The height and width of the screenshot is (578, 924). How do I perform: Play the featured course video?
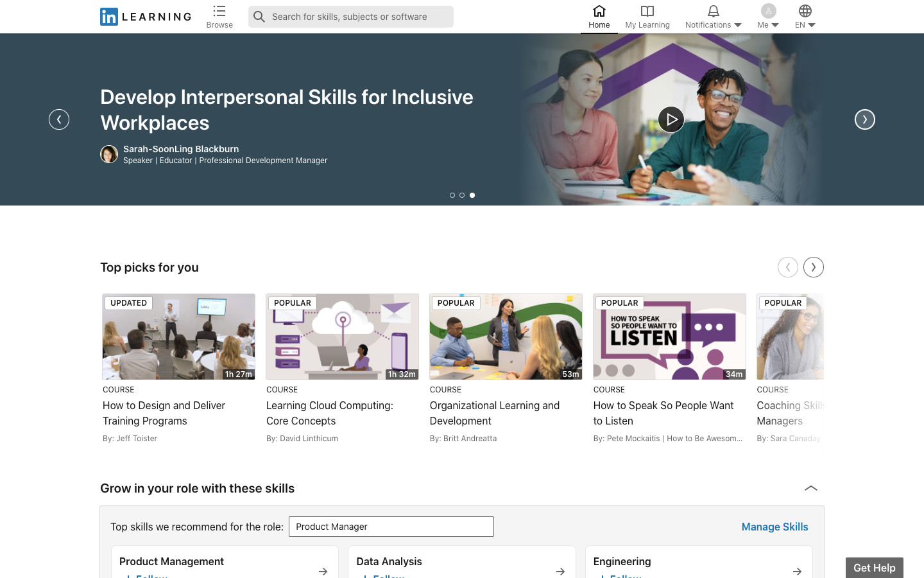(671, 119)
